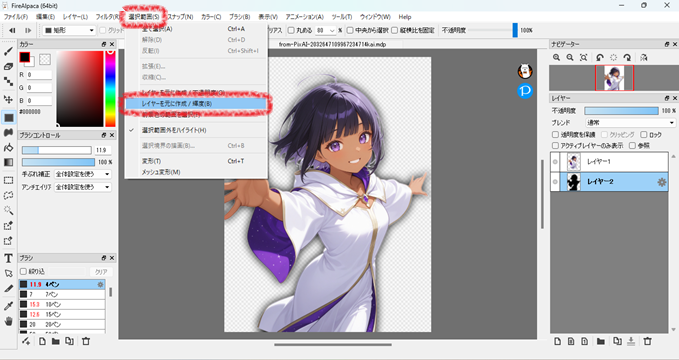Toggle 選択範囲外をハイライト(H) menu item
Screen dimensions: 679x360
pyautogui.click(x=196, y=130)
